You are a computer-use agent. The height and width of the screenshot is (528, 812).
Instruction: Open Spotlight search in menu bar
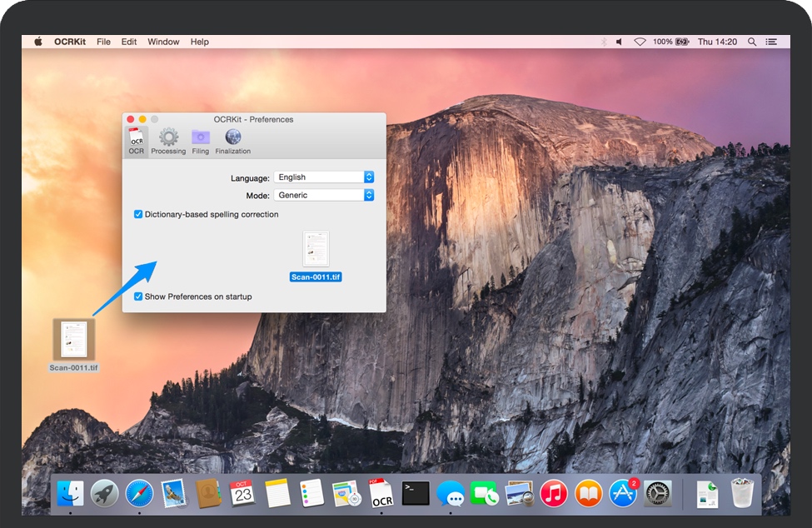(752, 42)
